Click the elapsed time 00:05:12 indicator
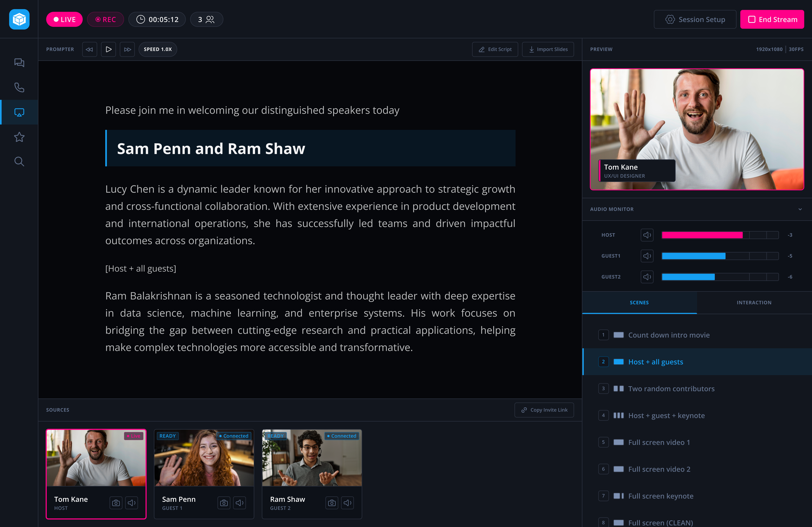The image size is (812, 527). 157,19
